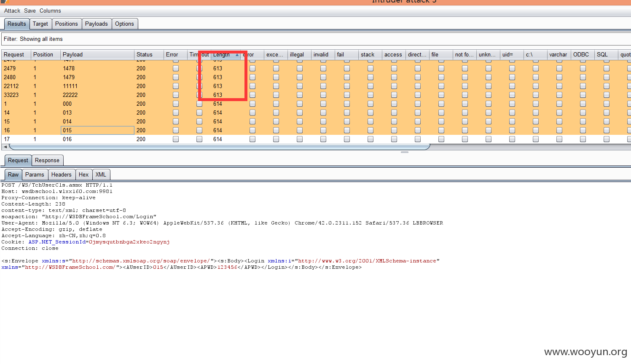Switch to the Target tab
The height and width of the screenshot is (364, 631).
pyautogui.click(x=40, y=24)
